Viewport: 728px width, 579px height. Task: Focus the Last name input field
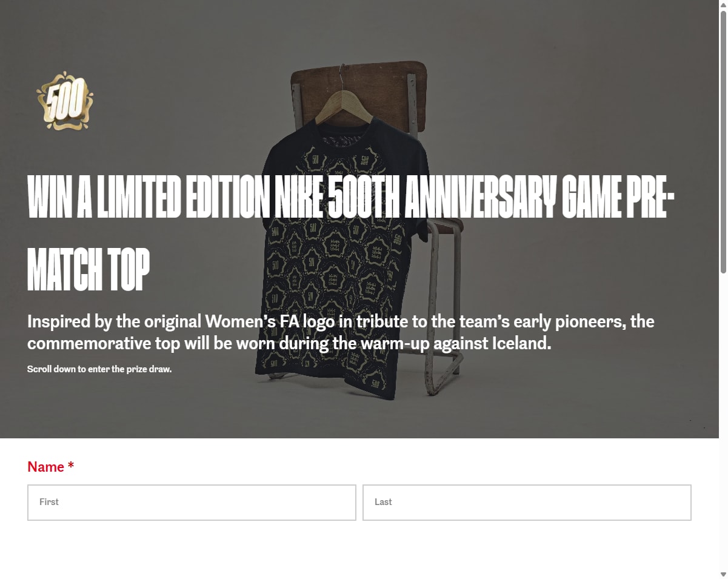527,502
